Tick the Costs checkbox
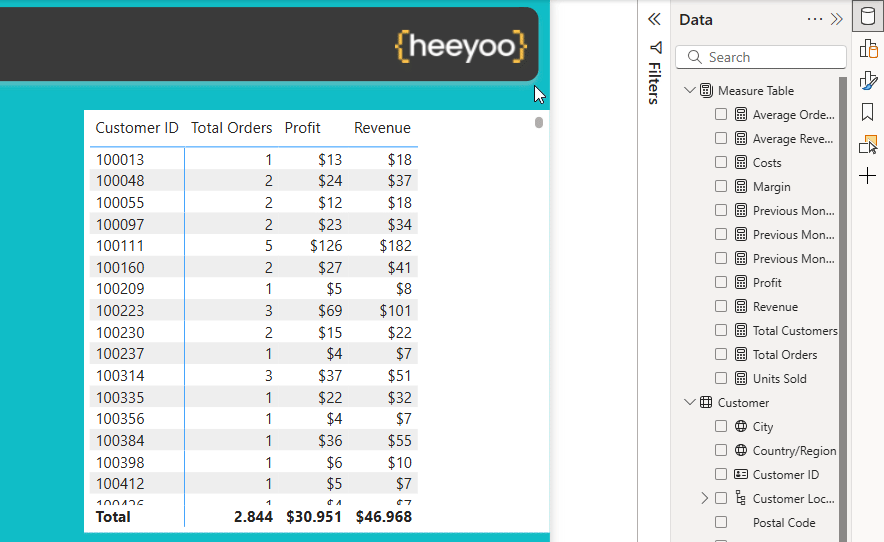Image resolution: width=884 pixels, height=542 pixels. tap(721, 162)
